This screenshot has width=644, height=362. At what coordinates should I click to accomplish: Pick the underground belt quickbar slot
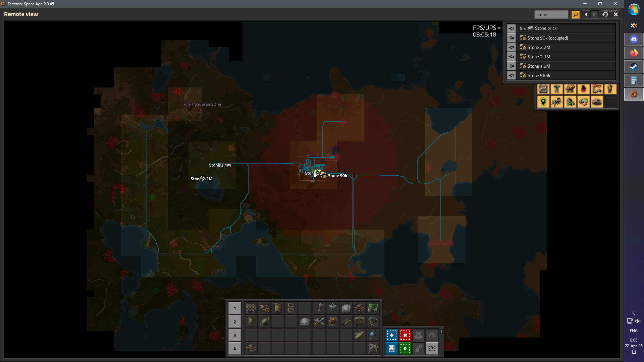coord(278,308)
